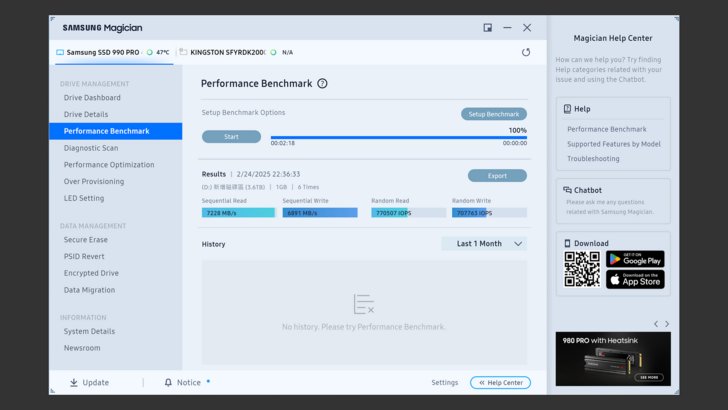The width and height of the screenshot is (728, 410).
Task: Open the Google Play download badge
Action: (635, 259)
